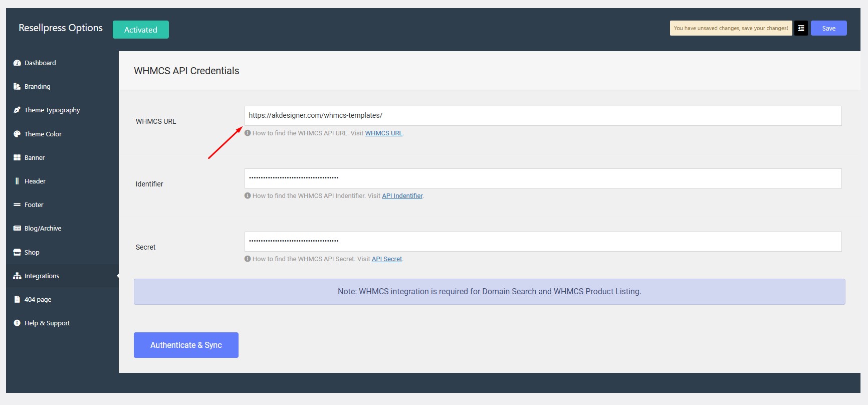Click the Shop store icon
This screenshot has height=405, width=868.
(x=17, y=252)
